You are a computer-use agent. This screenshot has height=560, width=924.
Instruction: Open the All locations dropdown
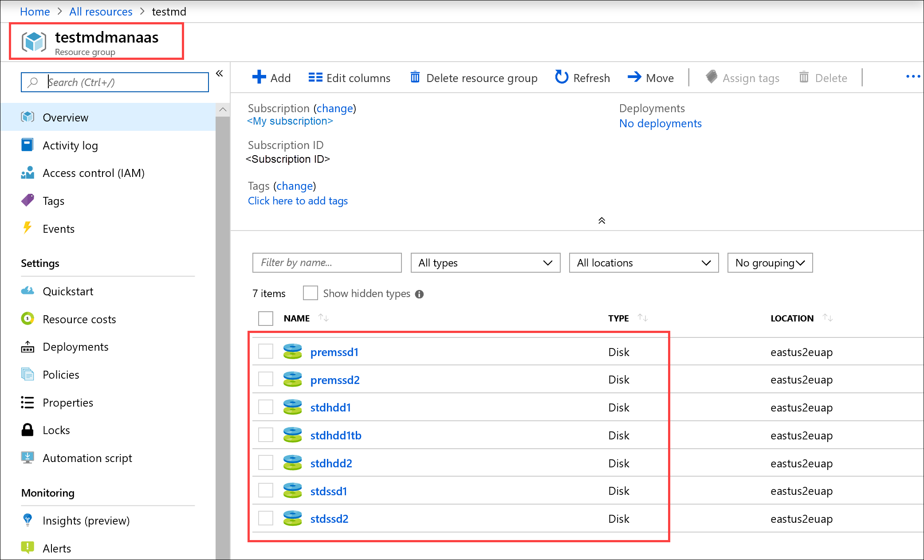(644, 263)
